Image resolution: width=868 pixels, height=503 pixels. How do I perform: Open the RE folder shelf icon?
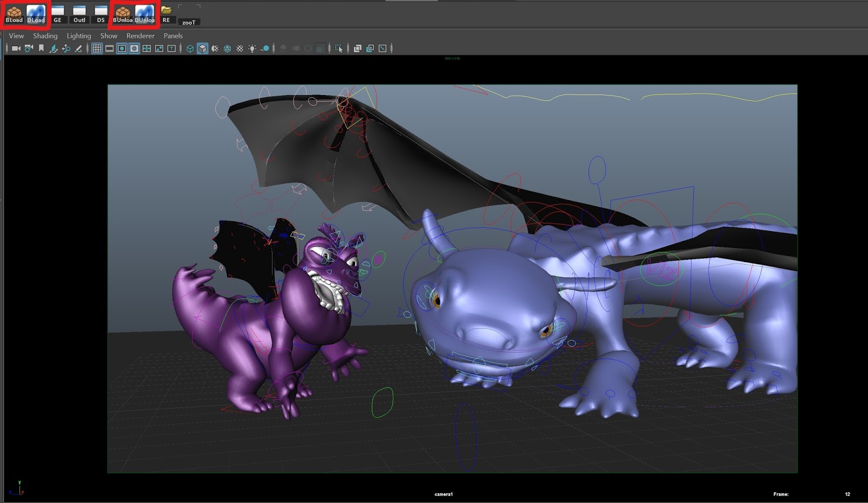pyautogui.click(x=166, y=15)
